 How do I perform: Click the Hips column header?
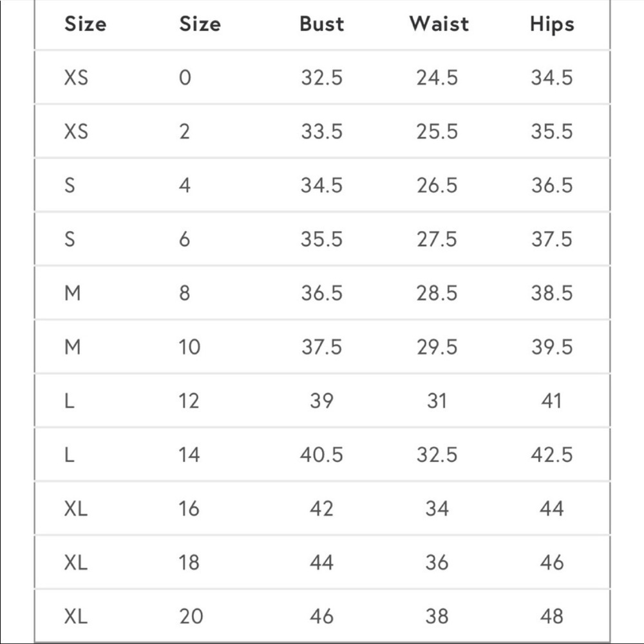[552, 24]
